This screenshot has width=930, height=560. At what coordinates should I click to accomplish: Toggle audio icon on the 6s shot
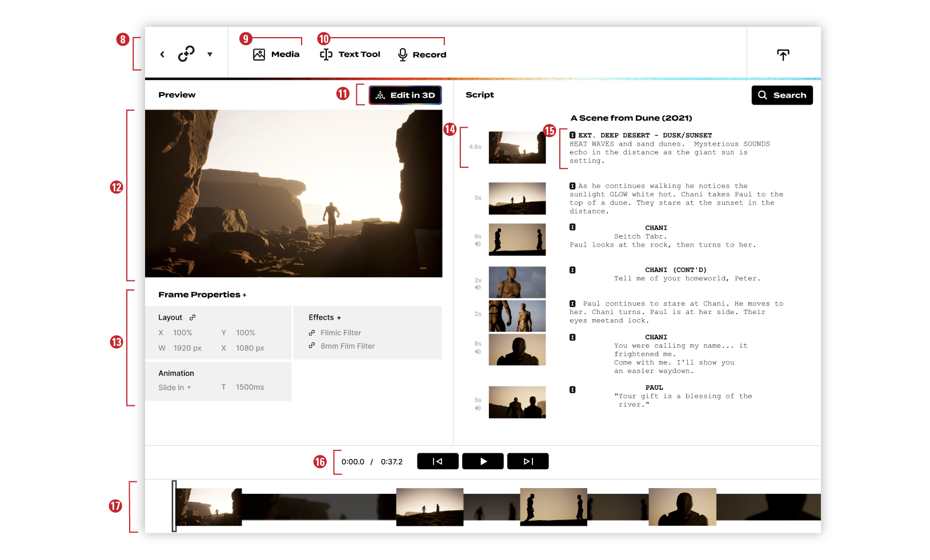click(478, 244)
